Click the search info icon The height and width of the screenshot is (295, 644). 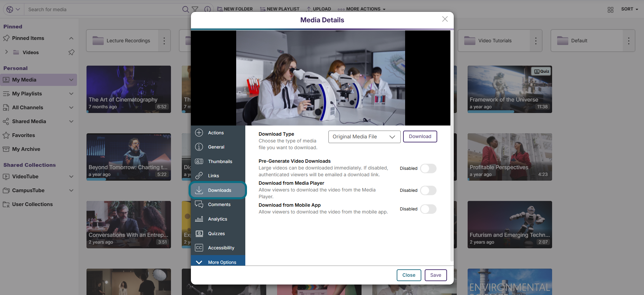coord(207,9)
